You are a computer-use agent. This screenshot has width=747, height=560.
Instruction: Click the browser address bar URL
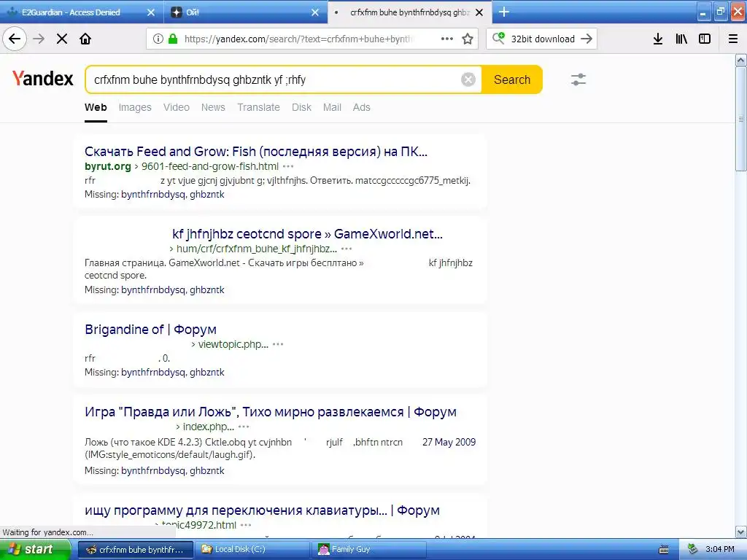(298, 39)
